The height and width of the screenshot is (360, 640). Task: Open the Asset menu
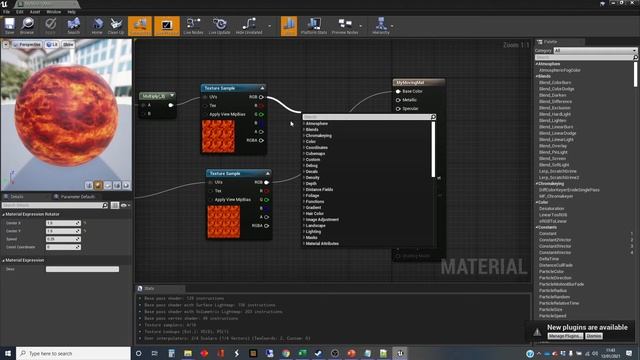click(x=35, y=12)
